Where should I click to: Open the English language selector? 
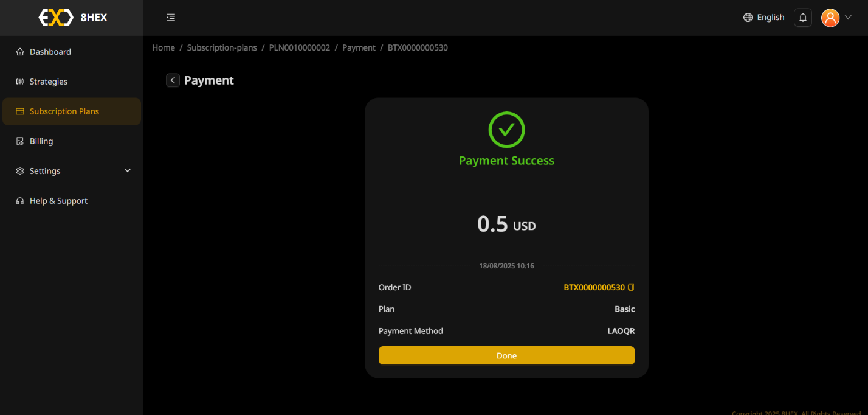point(770,17)
